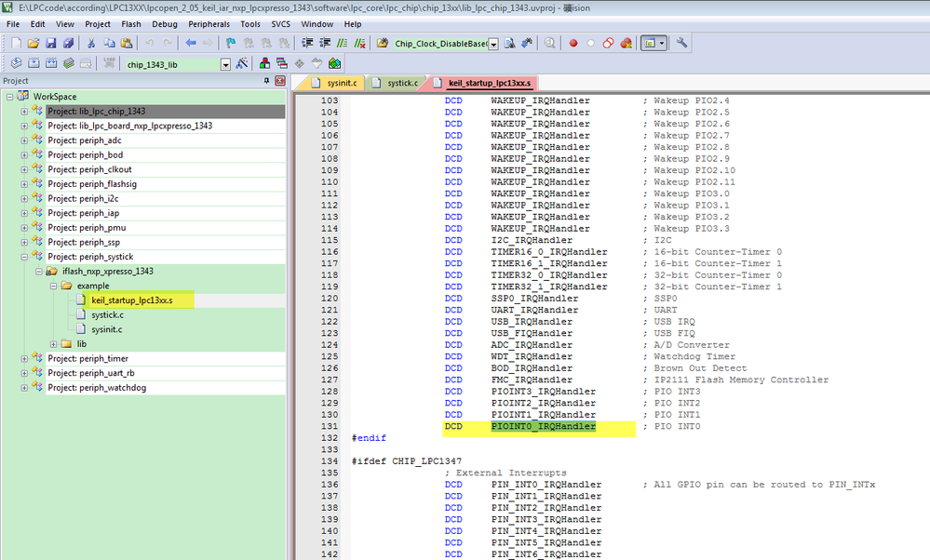Screen dimensions: 930x560
Task: Close the Project panel
Action: (x=280, y=82)
